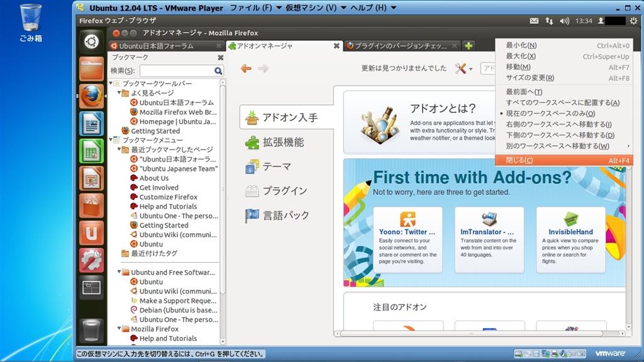Select すべてのワークスペースに配置する option

(x=564, y=102)
